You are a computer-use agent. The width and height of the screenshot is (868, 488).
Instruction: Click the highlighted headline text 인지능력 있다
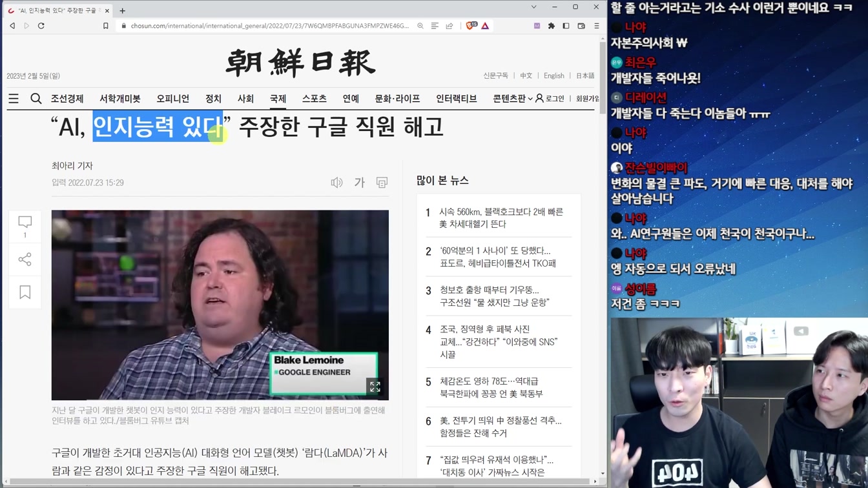(157, 127)
